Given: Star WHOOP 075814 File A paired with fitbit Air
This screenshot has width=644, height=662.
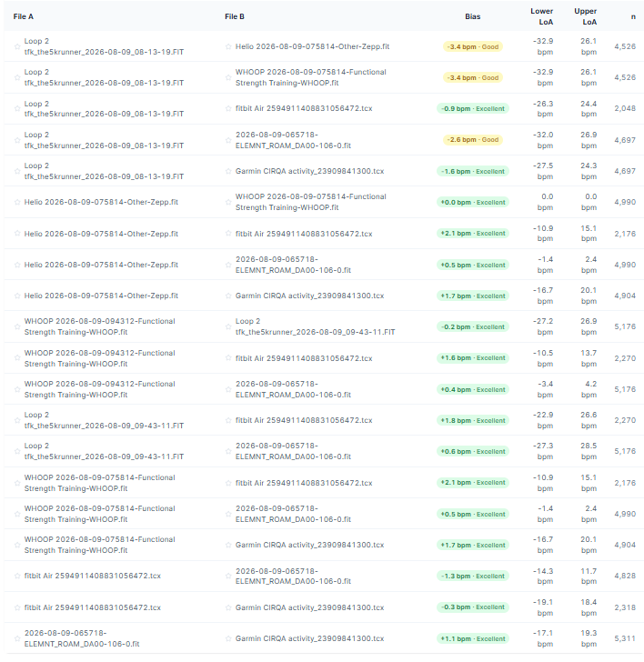Looking at the screenshot, I should pos(17,483).
